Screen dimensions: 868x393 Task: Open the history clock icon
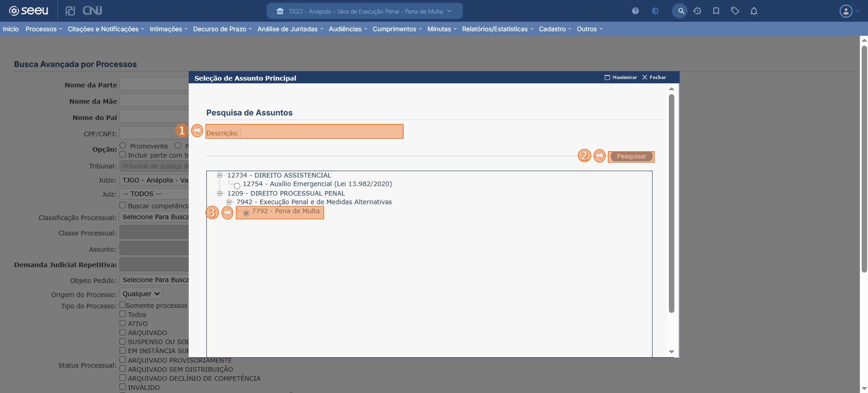697,11
